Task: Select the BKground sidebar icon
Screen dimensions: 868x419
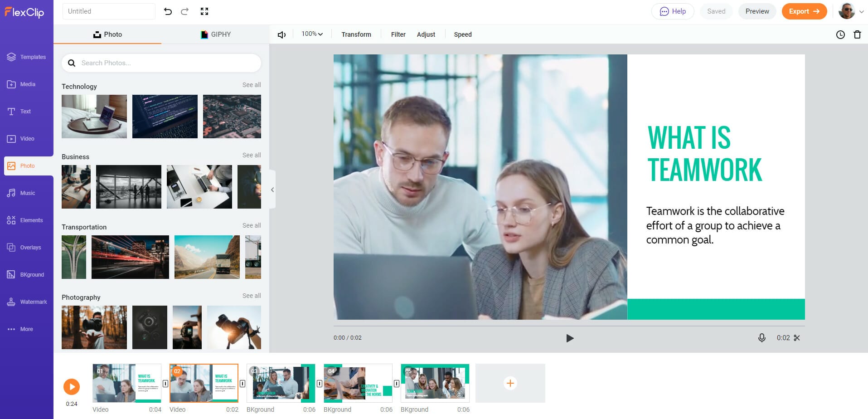Action: pos(27,274)
